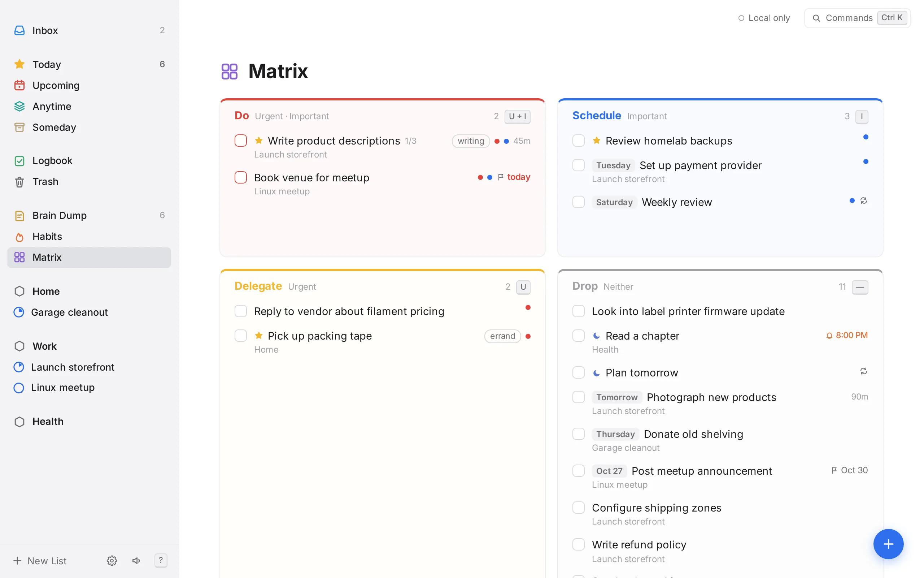The height and width of the screenshot is (578, 924).
Task: Click the Brain Dump note icon
Action: [x=19, y=216]
